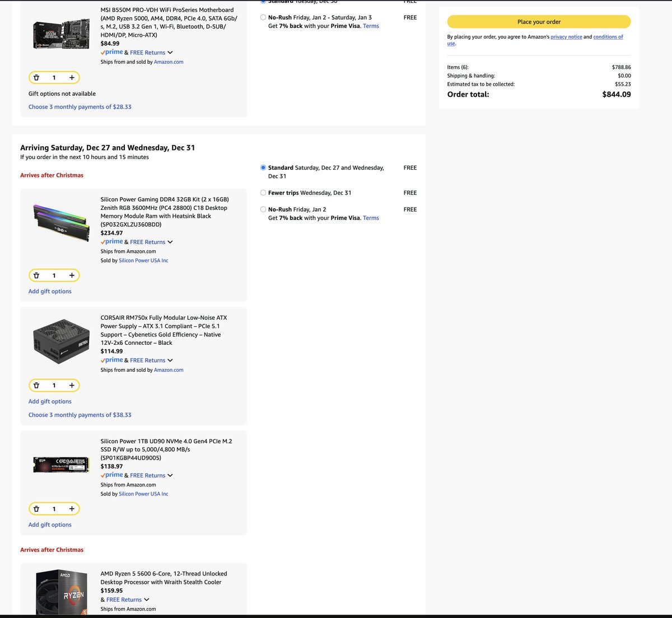Click MSI B550M motherboard product image
The height and width of the screenshot is (618, 672).
(x=61, y=34)
